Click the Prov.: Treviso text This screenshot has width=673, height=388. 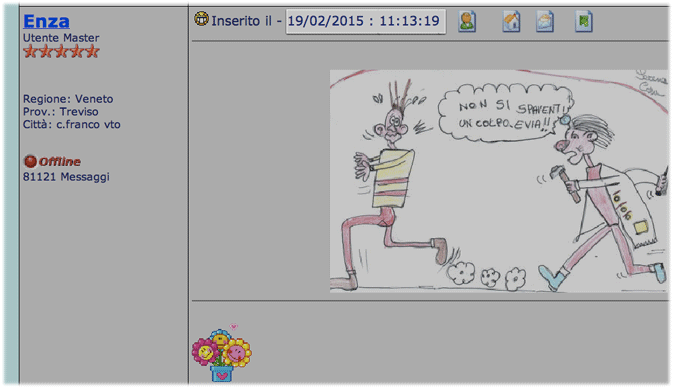61,112
